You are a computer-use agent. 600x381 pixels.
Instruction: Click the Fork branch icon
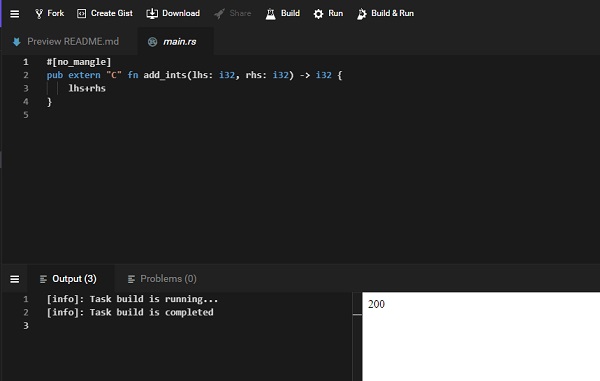39,14
